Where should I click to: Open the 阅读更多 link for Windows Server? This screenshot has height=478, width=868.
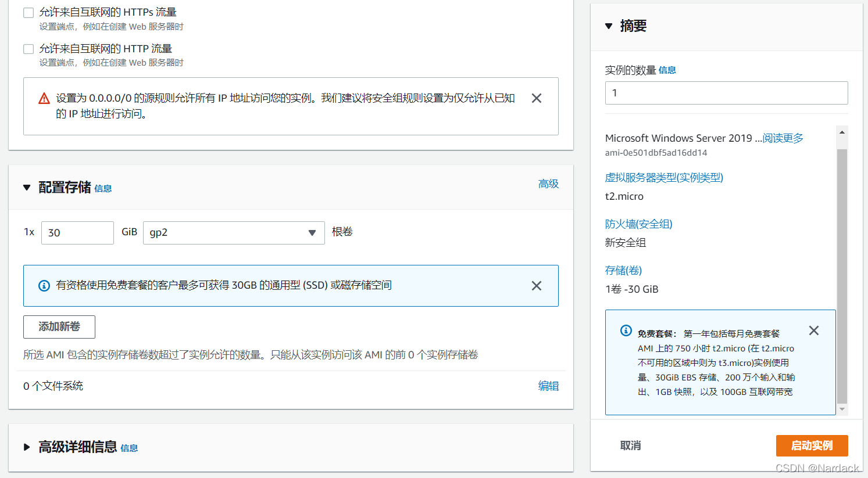click(x=782, y=138)
